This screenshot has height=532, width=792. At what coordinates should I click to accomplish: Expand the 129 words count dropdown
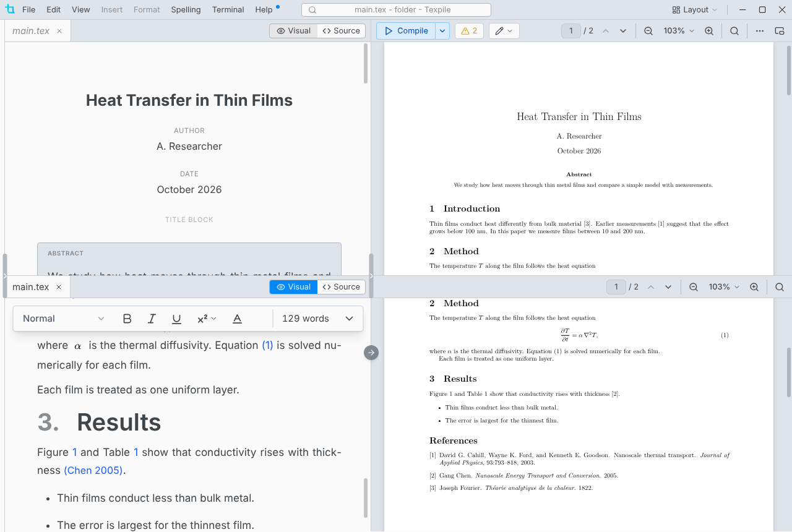pos(318,319)
